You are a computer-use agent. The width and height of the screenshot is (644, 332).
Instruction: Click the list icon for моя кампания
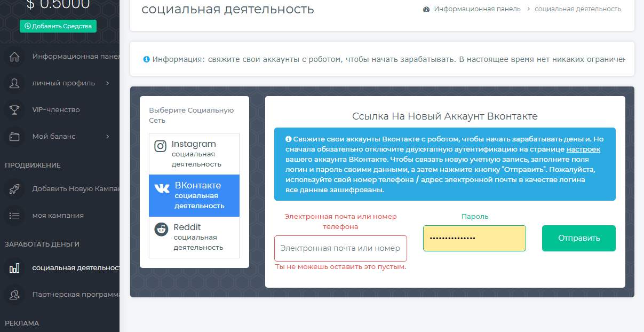(x=14, y=216)
